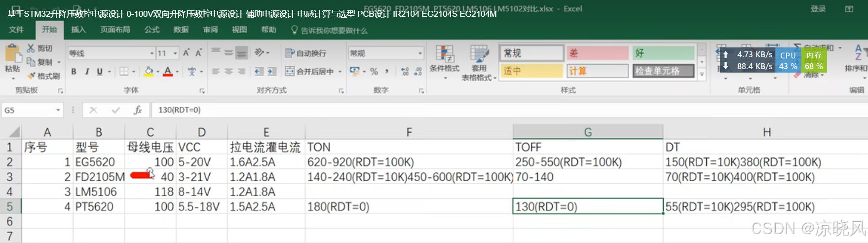This screenshot has height=243, width=868.
Task: Select cell B2 containing EG5620
Action: (99, 162)
